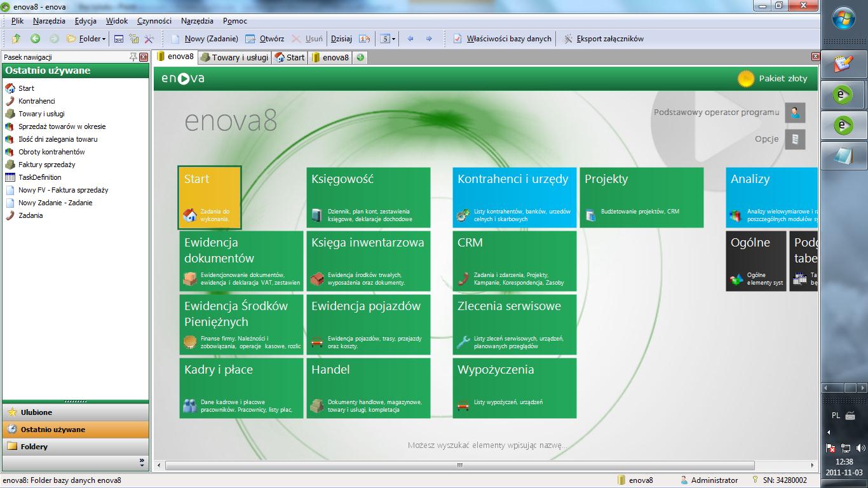Open Właściwości bazy danych
Image resolution: width=868 pixels, height=488 pixels.
[x=502, y=39]
